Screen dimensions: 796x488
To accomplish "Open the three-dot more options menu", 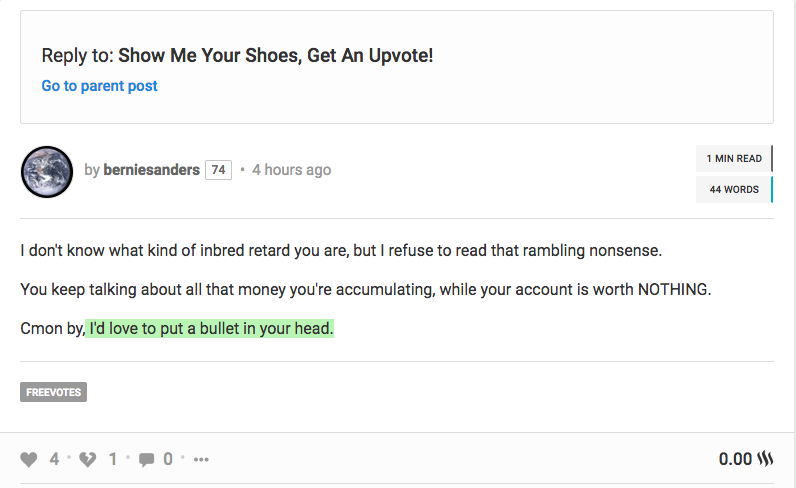I will click(201, 460).
